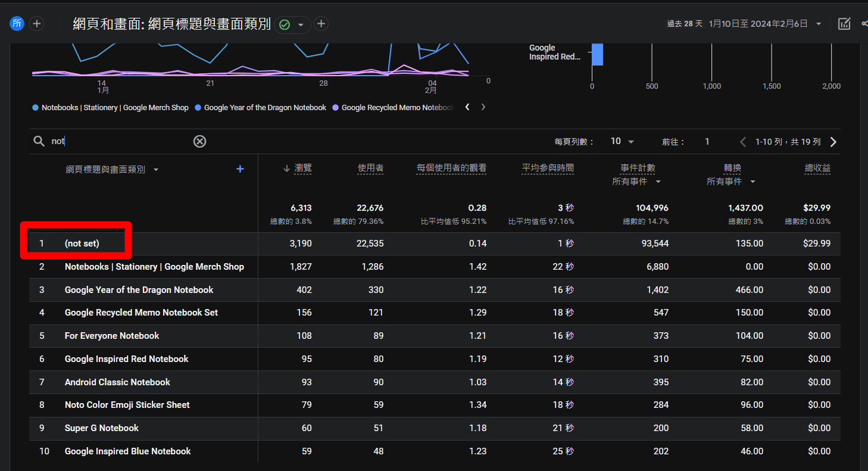Click the go-to page field showing 1
The width and height of the screenshot is (868, 471).
tap(707, 142)
